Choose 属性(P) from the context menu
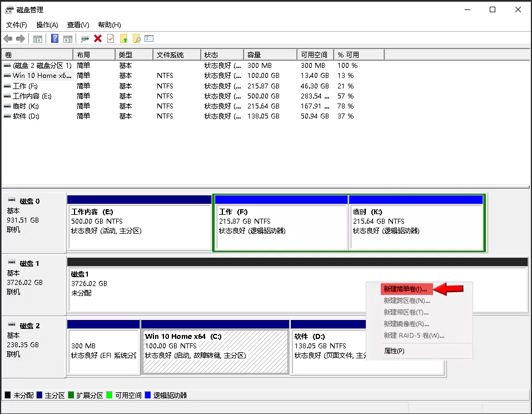 point(394,351)
